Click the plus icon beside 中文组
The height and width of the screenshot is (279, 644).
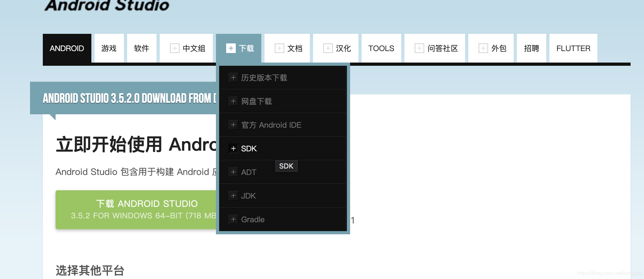tap(174, 48)
